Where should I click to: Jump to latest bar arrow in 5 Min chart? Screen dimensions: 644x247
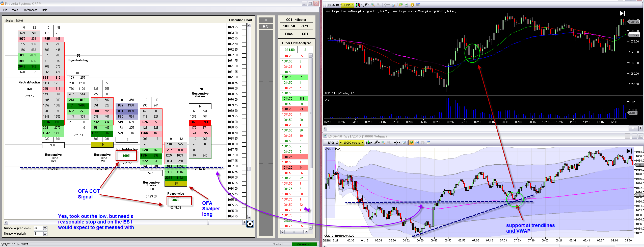(x=622, y=13)
